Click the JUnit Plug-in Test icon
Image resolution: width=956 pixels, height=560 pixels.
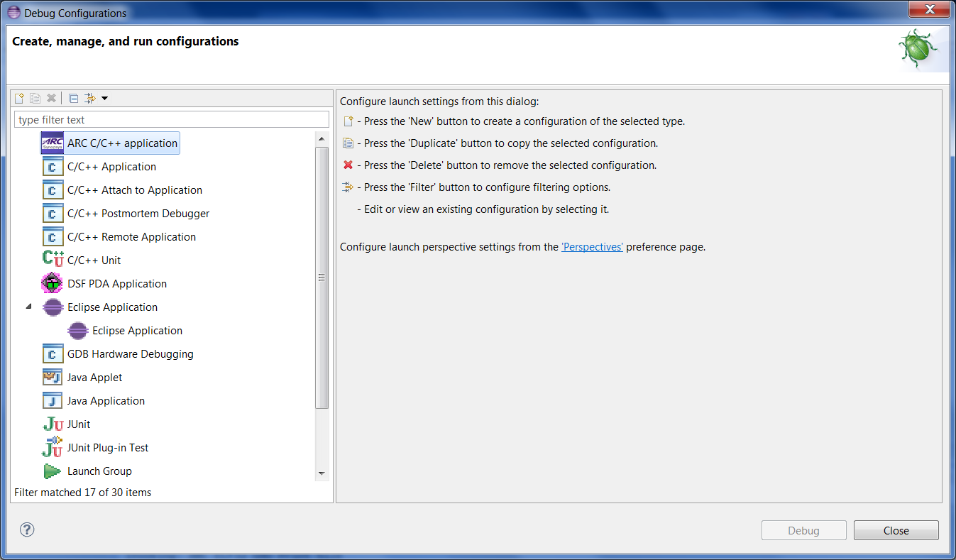point(53,447)
